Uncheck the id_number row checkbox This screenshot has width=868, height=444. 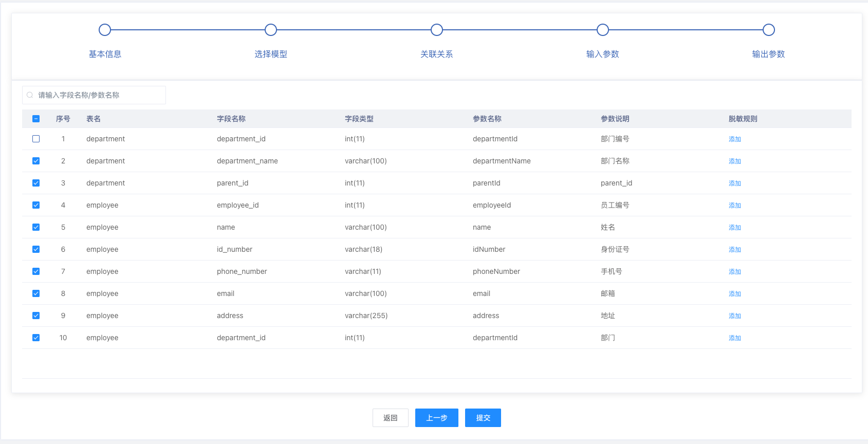point(36,249)
